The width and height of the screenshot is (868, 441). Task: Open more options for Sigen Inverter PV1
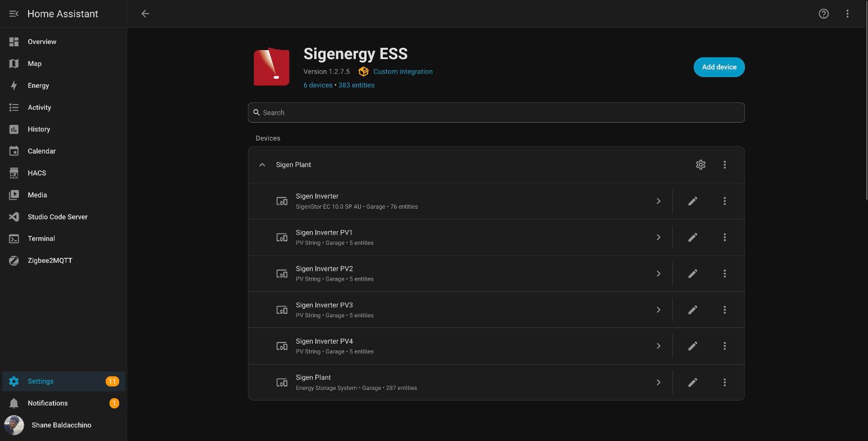(725, 237)
